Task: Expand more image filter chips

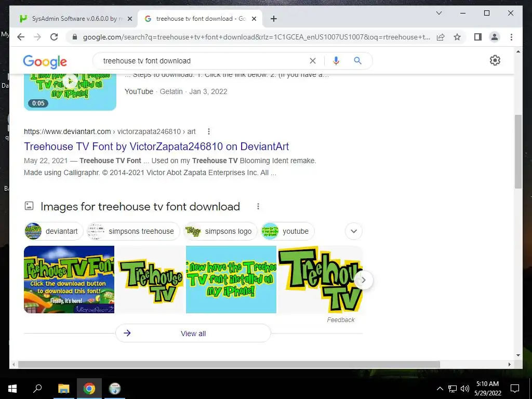Action: [x=353, y=231]
